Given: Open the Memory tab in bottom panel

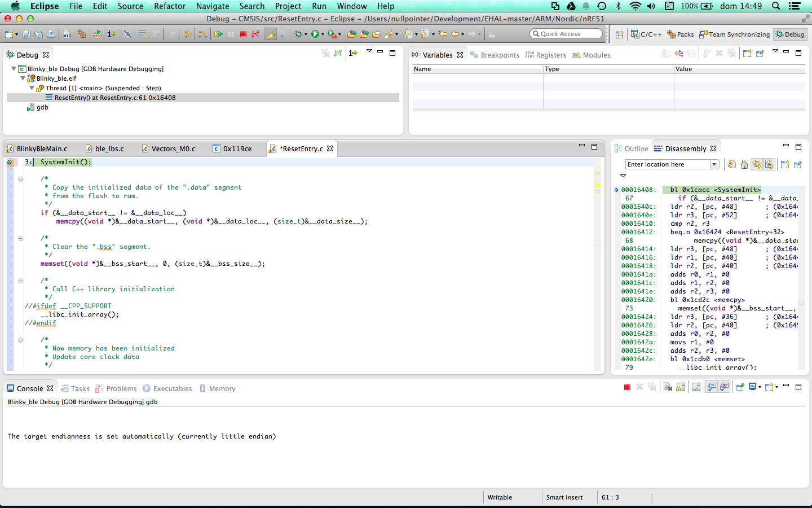Looking at the screenshot, I should click(217, 388).
